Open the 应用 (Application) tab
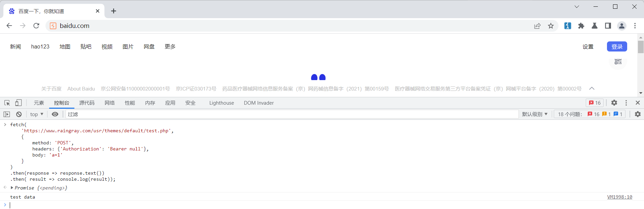This screenshot has height=209, width=644. 170,103
